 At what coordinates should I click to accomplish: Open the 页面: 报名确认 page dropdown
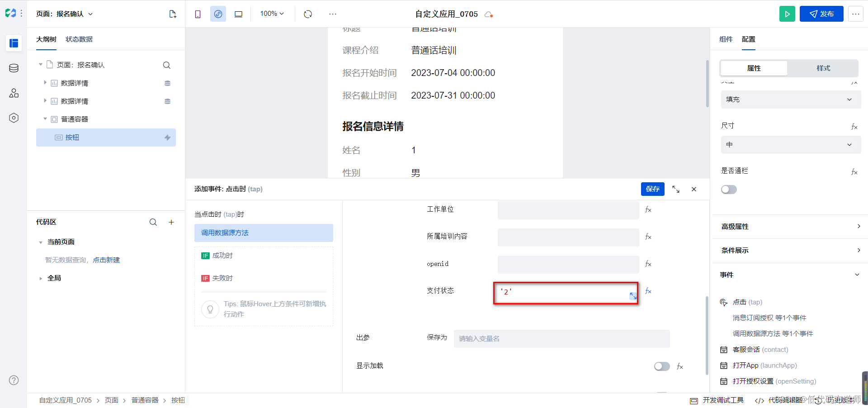(64, 14)
